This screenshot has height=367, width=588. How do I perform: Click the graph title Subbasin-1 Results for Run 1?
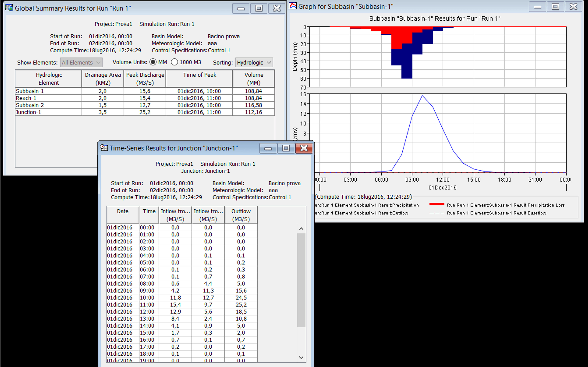point(435,19)
